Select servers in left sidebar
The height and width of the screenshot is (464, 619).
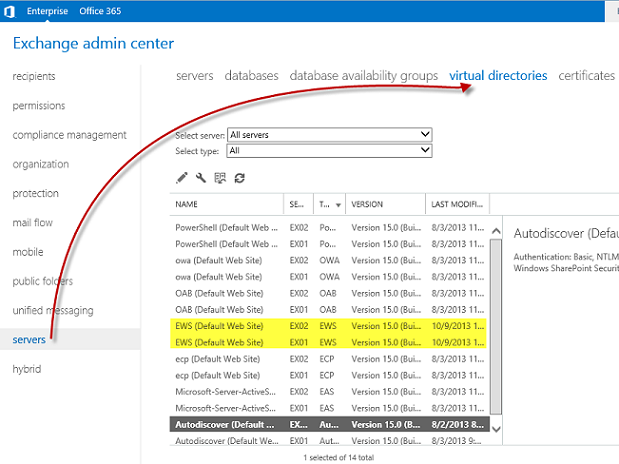29,340
